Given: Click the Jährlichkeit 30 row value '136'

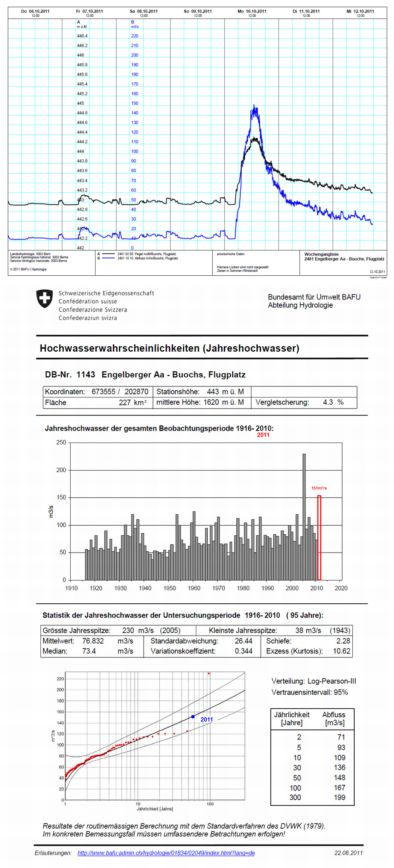Looking at the screenshot, I should click(x=340, y=767).
